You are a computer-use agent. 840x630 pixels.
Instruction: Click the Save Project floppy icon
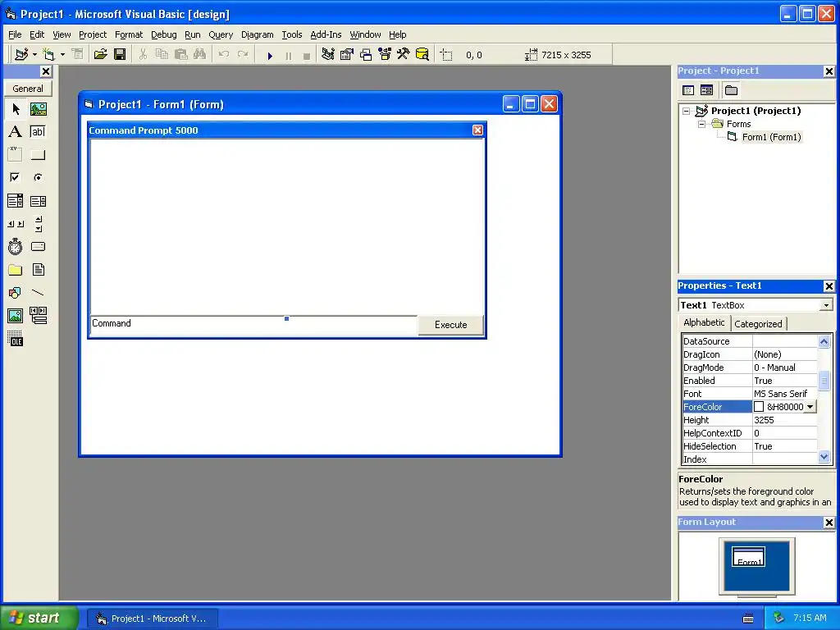click(120, 55)
